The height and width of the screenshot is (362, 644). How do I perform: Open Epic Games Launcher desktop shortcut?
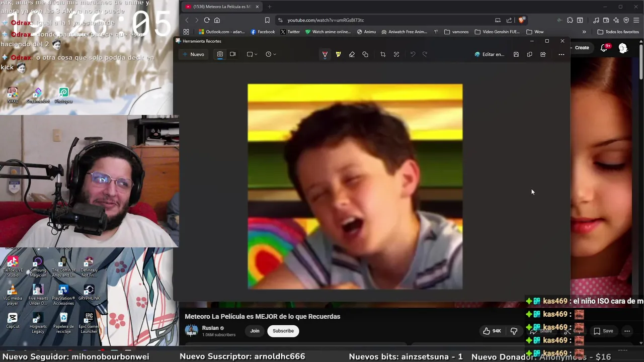(89, 323)
